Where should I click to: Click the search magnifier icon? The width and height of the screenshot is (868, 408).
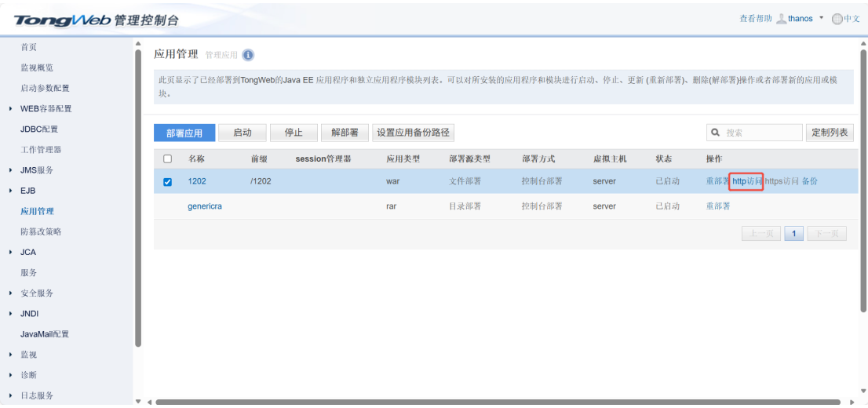coord(716,133)
